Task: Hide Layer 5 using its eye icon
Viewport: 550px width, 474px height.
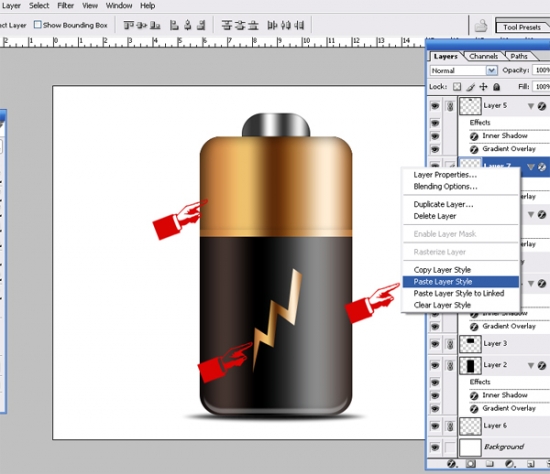Action: click(x=435, y=106)
